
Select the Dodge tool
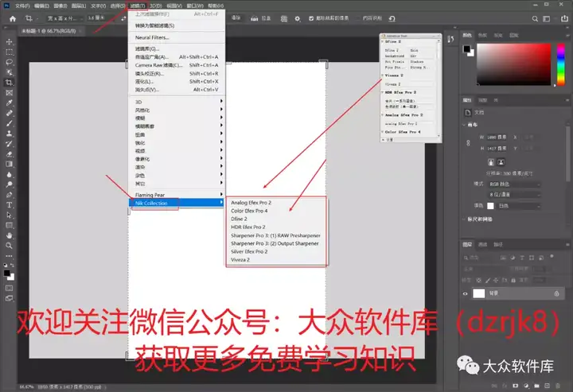point(9,184)
